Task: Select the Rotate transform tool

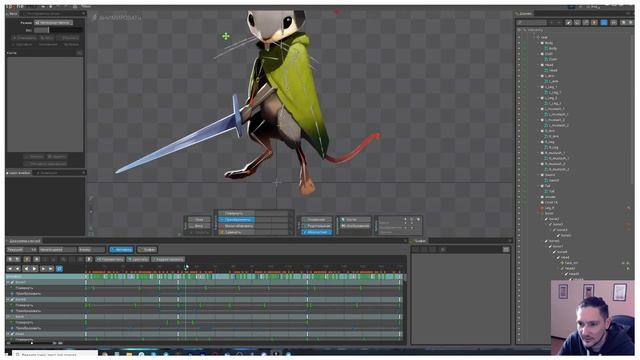Action: 236,213
